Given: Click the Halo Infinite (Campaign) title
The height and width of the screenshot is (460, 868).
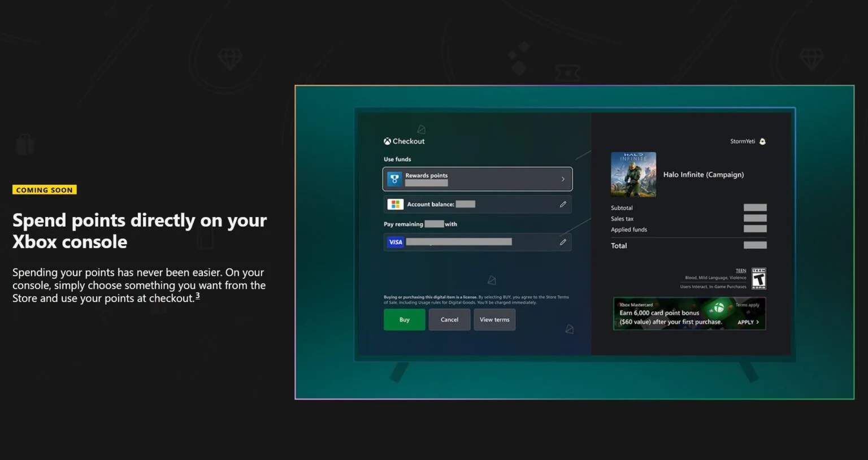Looking at the screenshot, I should (x=704, y=175).
